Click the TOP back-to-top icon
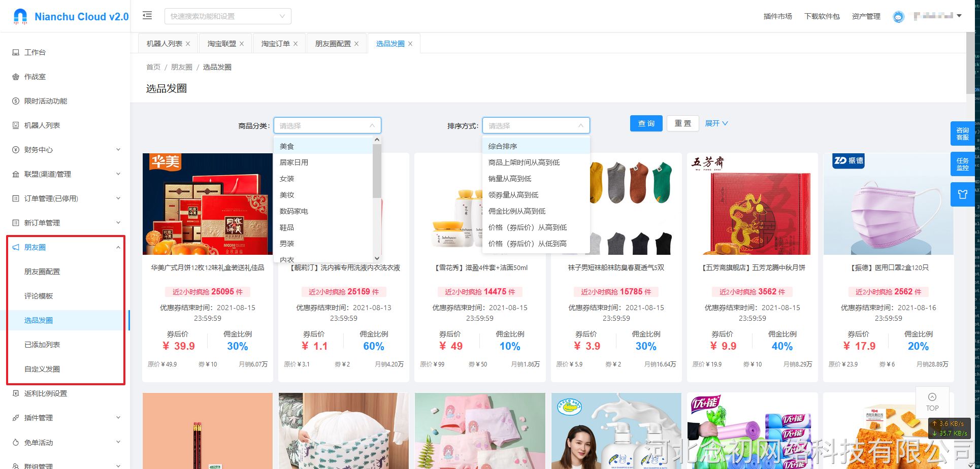 tap(932, 402)
